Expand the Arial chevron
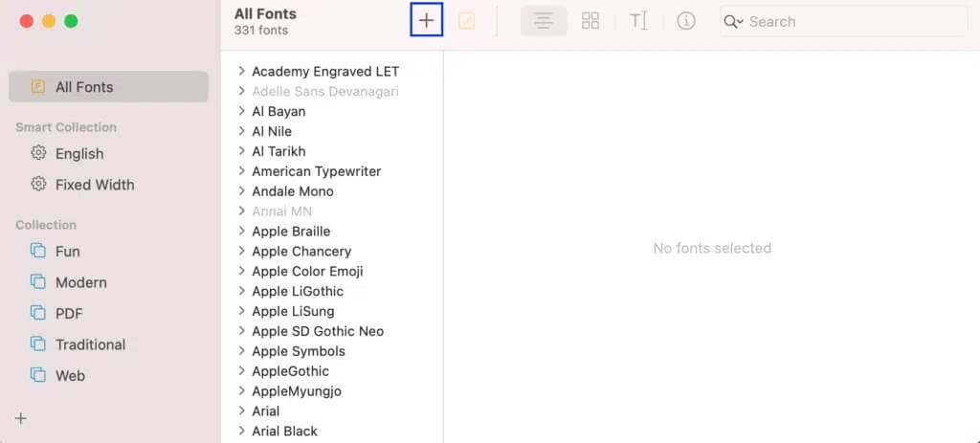 [x=242, y=411]
